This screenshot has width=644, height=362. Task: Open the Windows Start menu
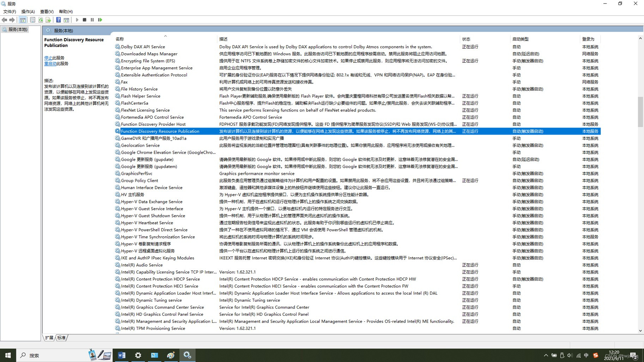tap(8, 355)
